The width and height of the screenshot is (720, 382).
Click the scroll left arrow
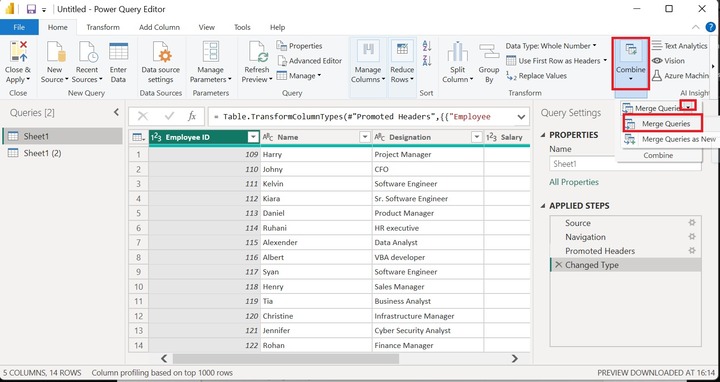(x=164, y=359)
